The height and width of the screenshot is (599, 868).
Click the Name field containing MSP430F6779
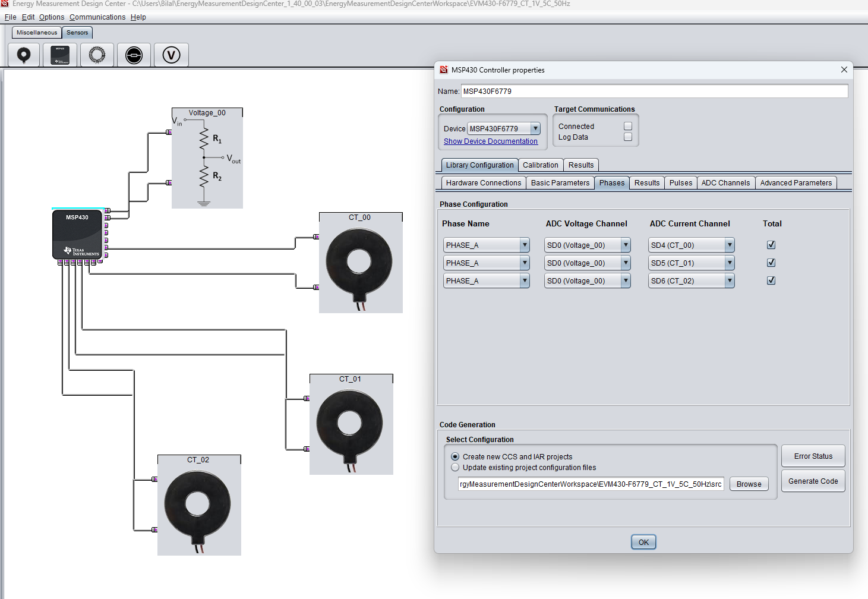655,91
